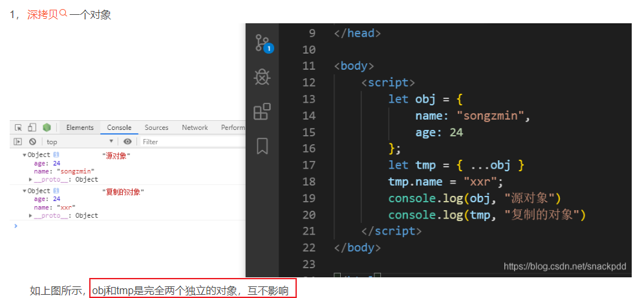Image resolution: width=644 pixels, height=298 pixels.
Task: Click the info icon next to second Object
Action: [x=56, y=191]
